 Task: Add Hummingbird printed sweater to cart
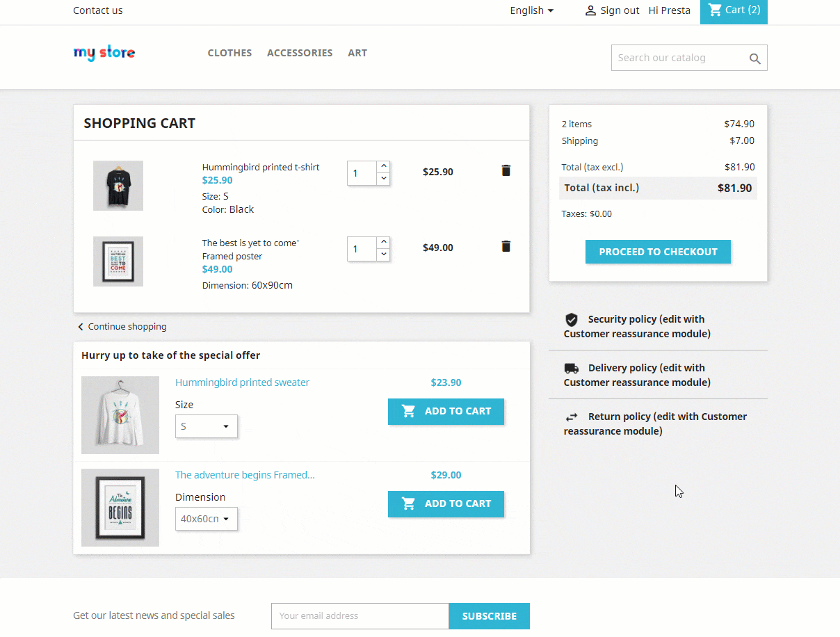(x=446, y=411)
